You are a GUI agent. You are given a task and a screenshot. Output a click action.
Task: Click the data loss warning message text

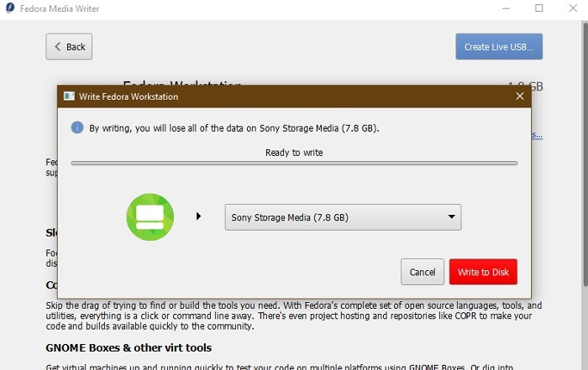click(x=234, y=128)
